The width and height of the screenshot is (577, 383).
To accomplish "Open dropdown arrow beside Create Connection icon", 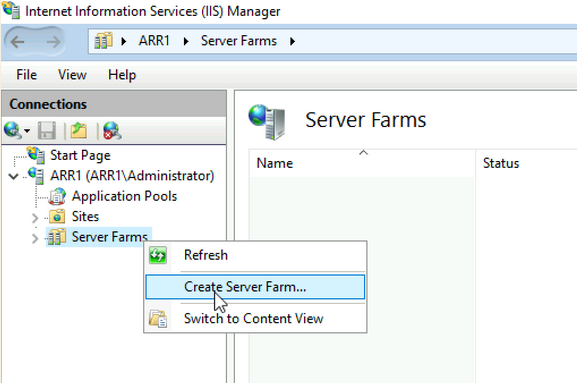I will [x=27, y=131].
